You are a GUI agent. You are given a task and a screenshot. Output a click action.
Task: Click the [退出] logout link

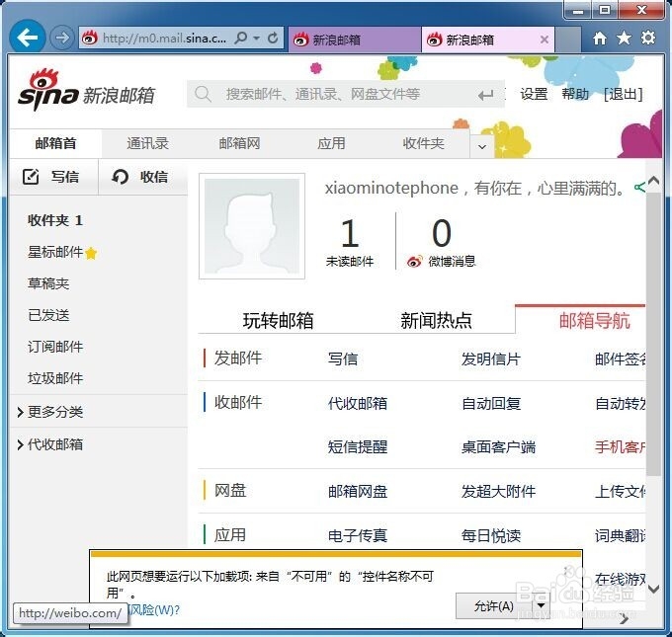point(624,94)
